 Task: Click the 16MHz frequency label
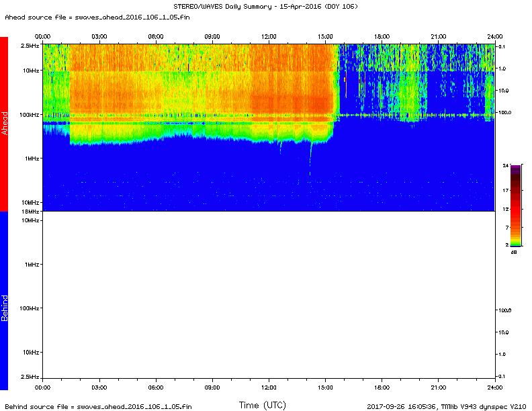[x=29, y=212]
